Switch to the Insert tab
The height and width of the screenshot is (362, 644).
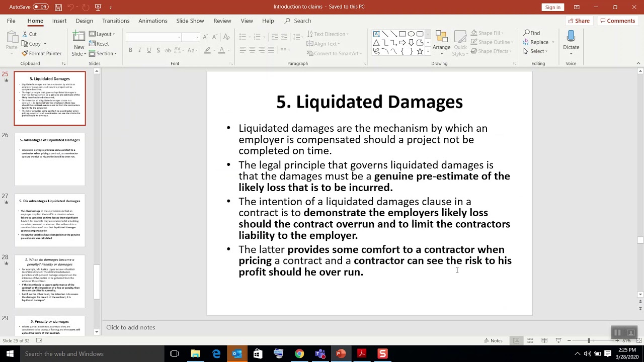(x=59, y=21)
